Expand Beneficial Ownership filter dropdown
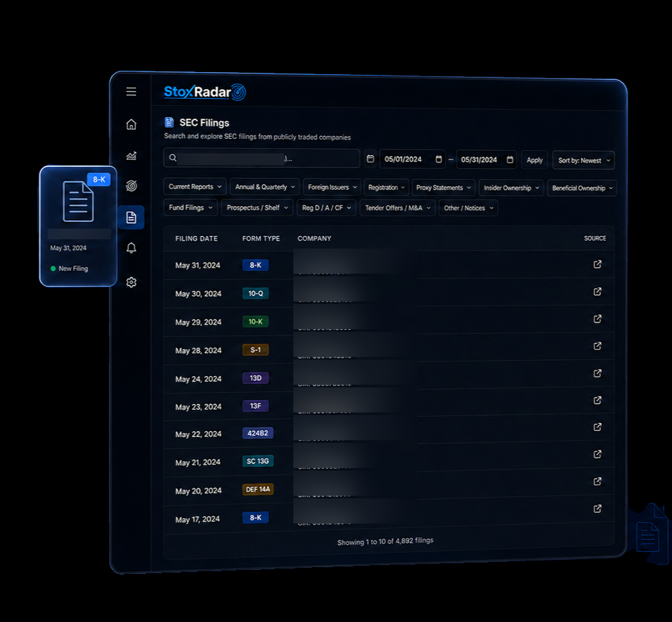 coord(582,188)
